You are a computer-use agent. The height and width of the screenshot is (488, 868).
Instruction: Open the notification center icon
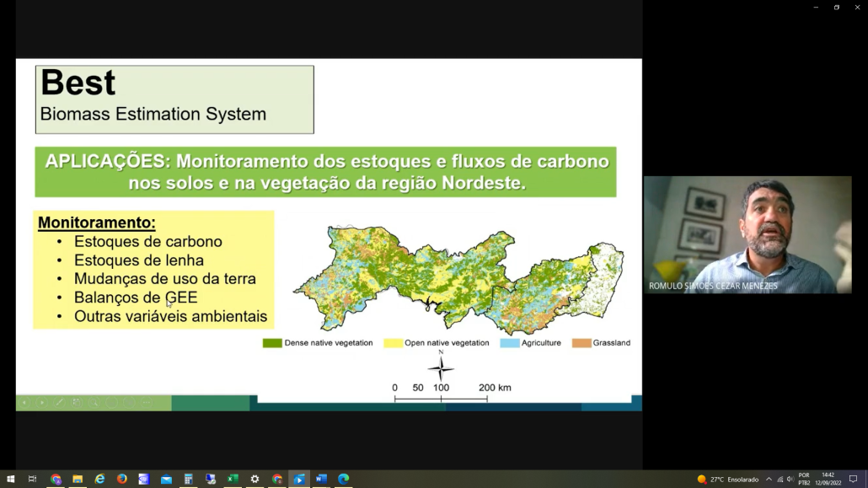853,479
